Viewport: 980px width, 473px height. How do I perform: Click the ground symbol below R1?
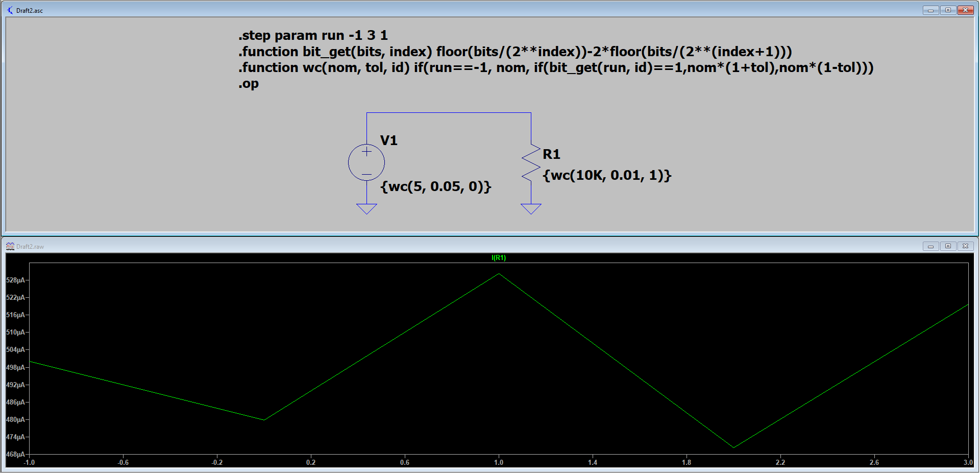click(531, 208)
